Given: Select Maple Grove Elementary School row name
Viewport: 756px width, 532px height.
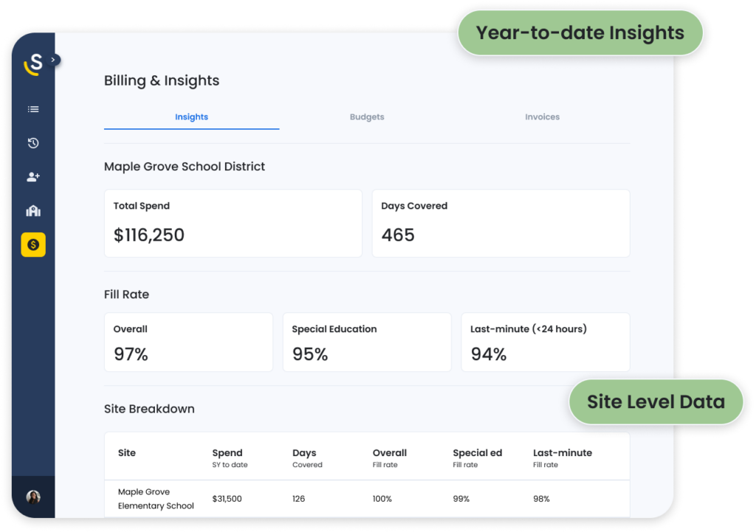Looking at the screenshot, I should click(156, 499).
